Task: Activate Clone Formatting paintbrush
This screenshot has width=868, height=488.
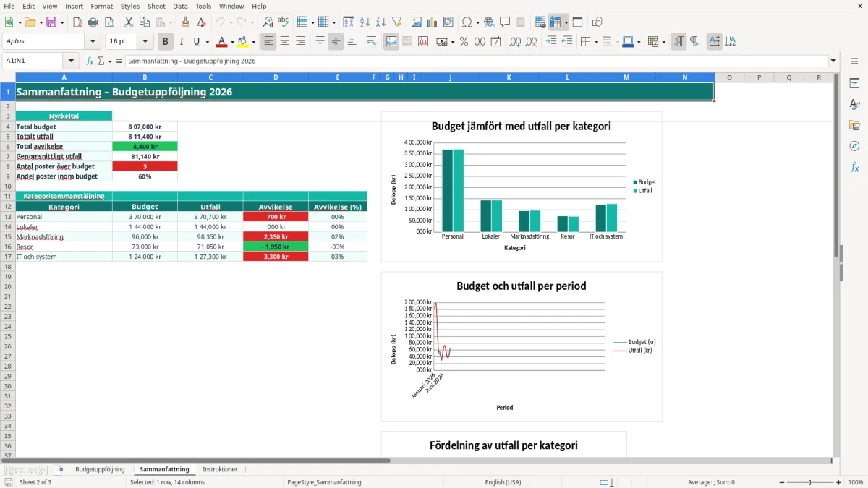Action: point(185,22)
